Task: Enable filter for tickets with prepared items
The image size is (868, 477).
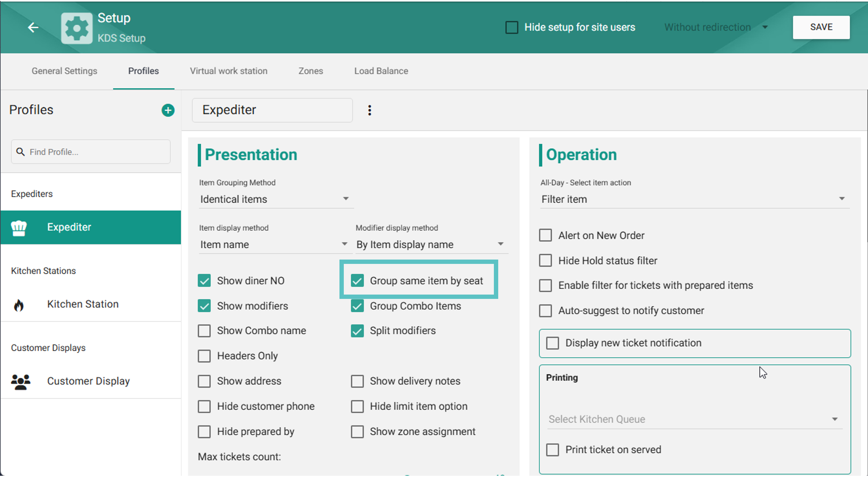Action: pyautogui.click(x=546, y=286)
